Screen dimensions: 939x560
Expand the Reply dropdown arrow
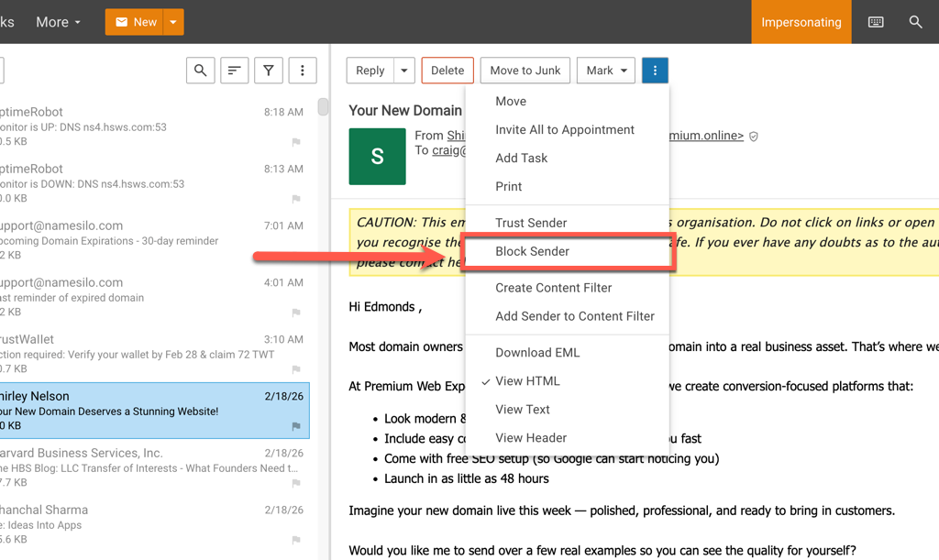[403, 71]
